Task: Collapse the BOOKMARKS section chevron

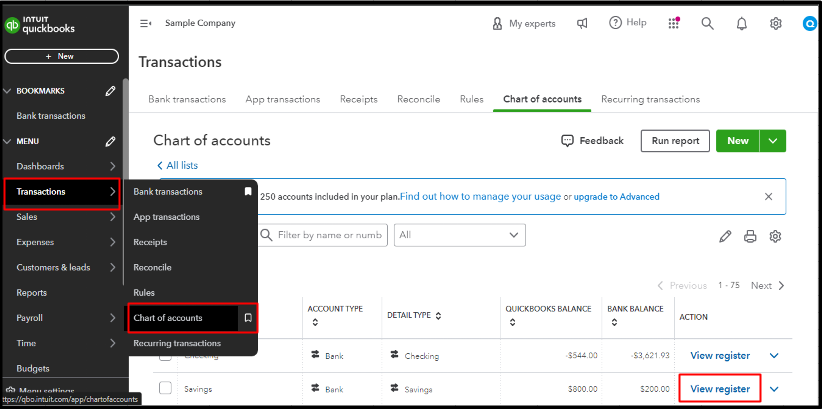Action: [x=7, y=91]
